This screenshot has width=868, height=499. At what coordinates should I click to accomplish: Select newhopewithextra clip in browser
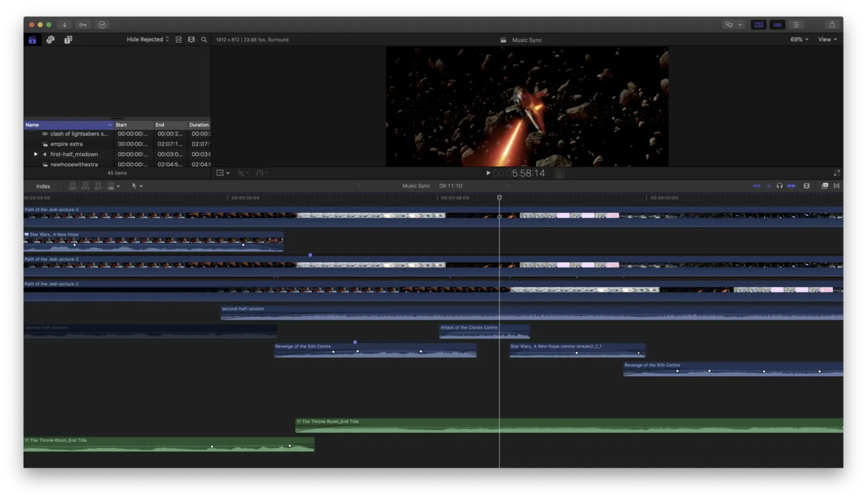click(x=117, y=164)
